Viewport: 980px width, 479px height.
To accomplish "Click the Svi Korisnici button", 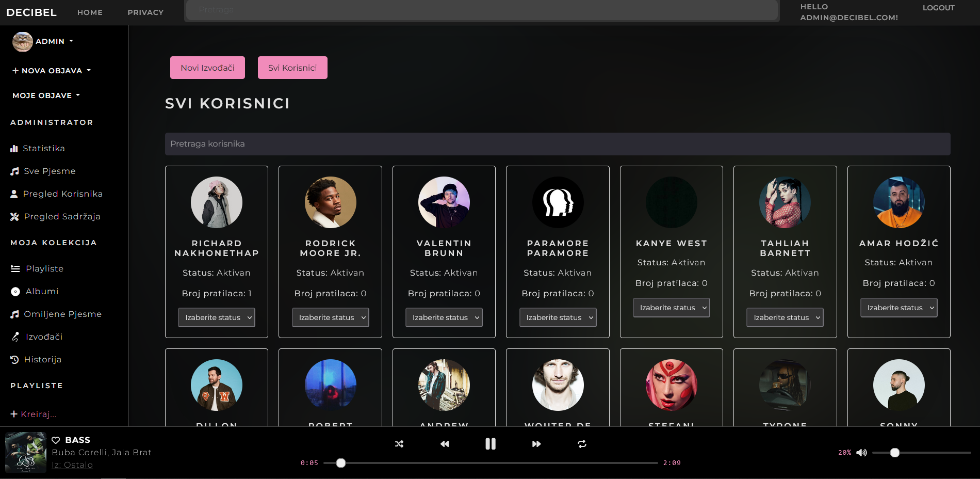I will [x=292, y=68].
